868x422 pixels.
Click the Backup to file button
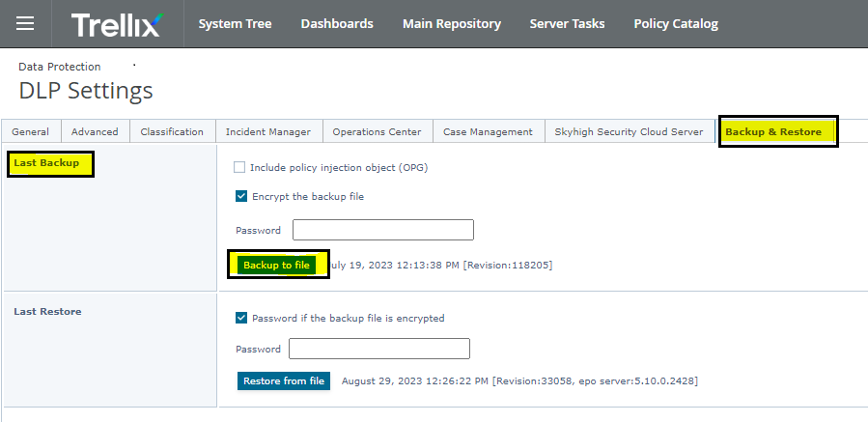(x=277, y=266)
